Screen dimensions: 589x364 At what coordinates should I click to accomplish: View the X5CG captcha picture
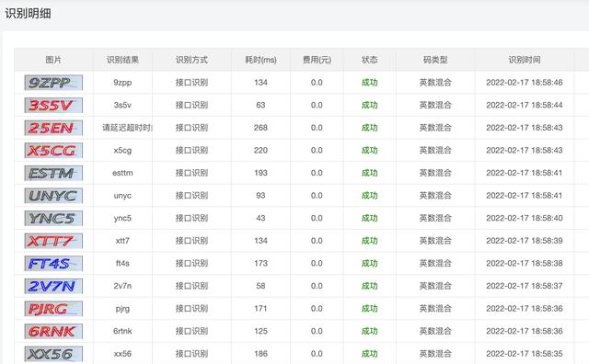53,151
